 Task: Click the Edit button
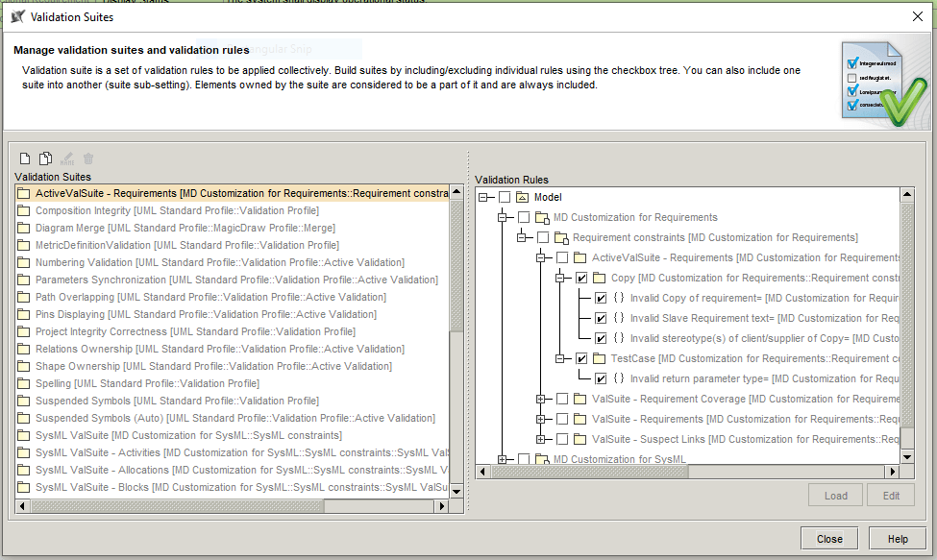tap(891, 496)
